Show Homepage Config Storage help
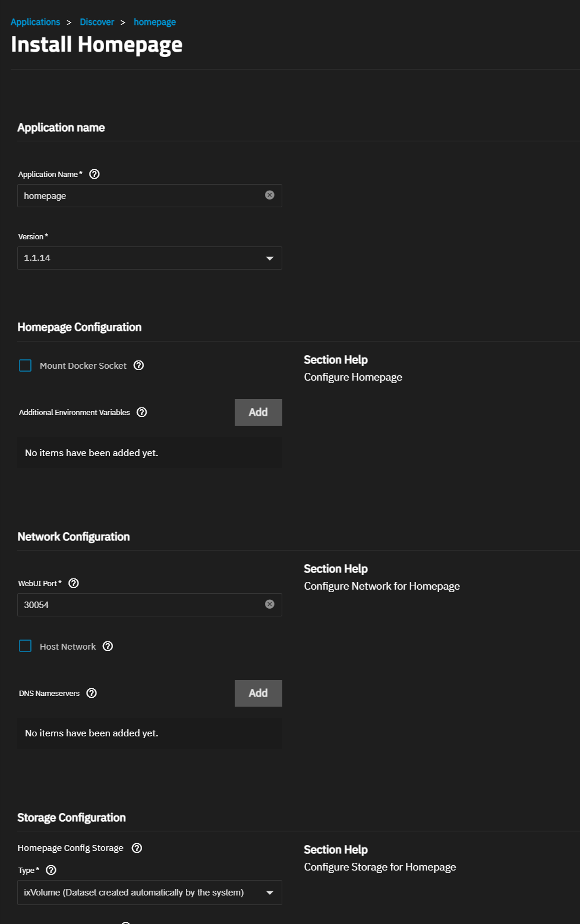This screenshot has width=580, height=924. pyautogui.click(x=137, y=848)
